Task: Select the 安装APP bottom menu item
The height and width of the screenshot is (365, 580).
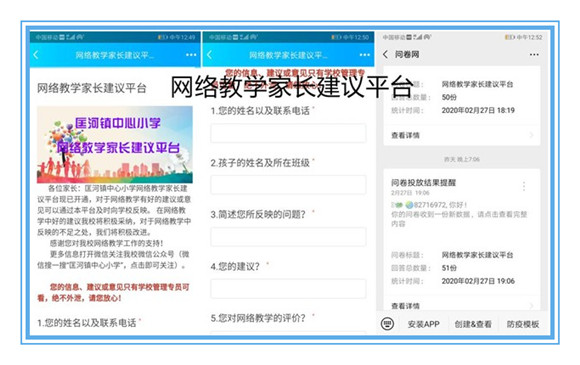Action: 423,324
